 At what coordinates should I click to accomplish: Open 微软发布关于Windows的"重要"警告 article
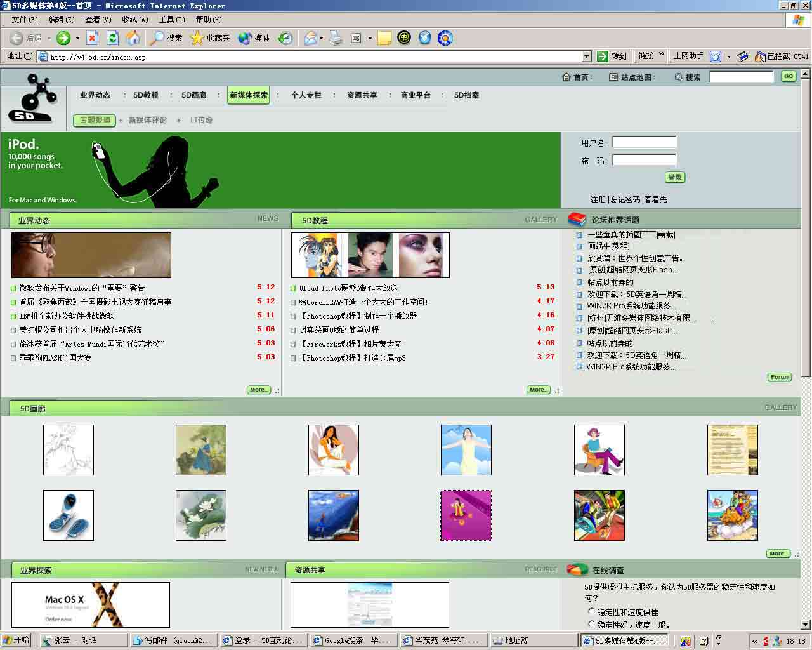coord(82,288)
